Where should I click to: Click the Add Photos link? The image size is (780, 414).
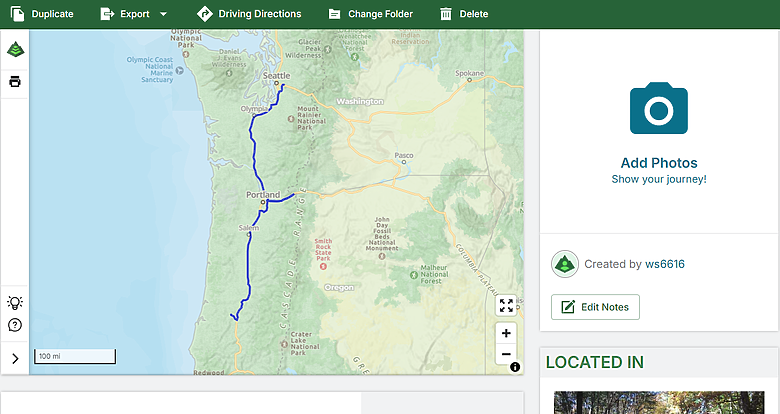tap(659, 163)
